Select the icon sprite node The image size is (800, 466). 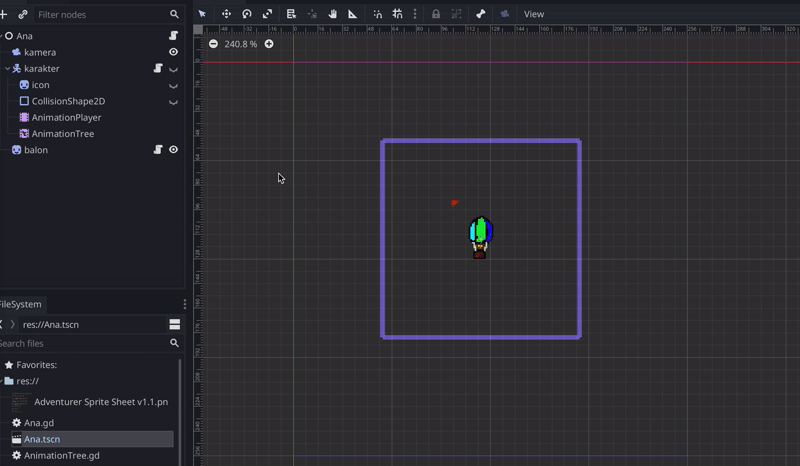(40, 85)
